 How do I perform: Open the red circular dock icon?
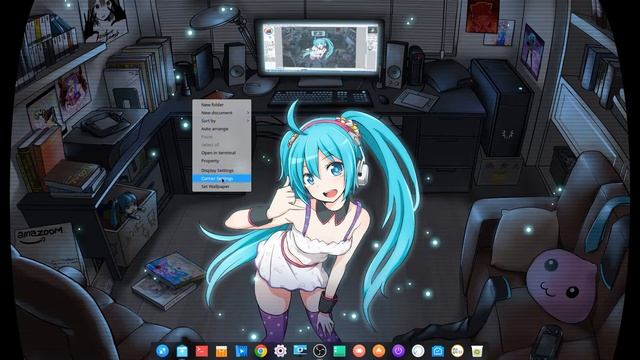pyautogui.click(x=359, y=351)
